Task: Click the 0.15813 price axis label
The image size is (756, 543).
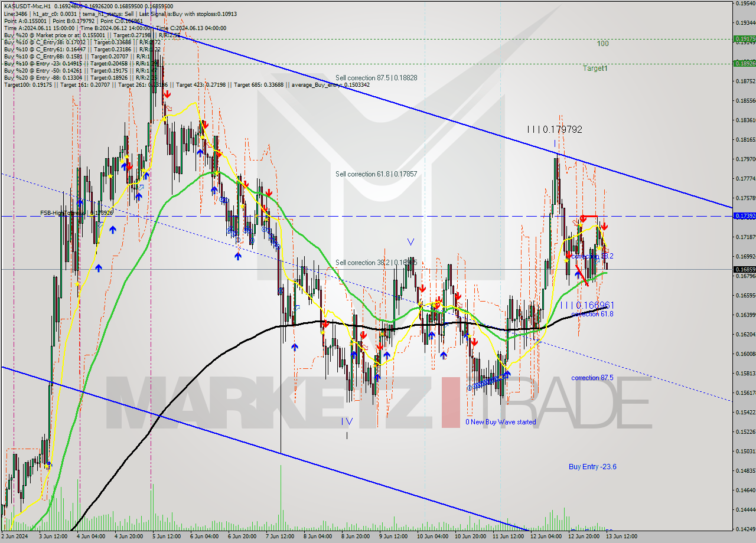Action: pyautogui.click(x=745, y=373)
